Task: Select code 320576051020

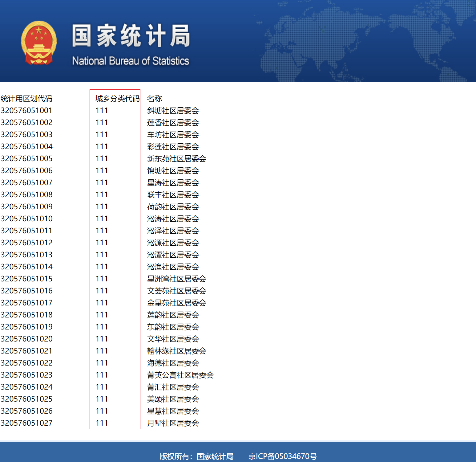Action: [x=26, y=339]
